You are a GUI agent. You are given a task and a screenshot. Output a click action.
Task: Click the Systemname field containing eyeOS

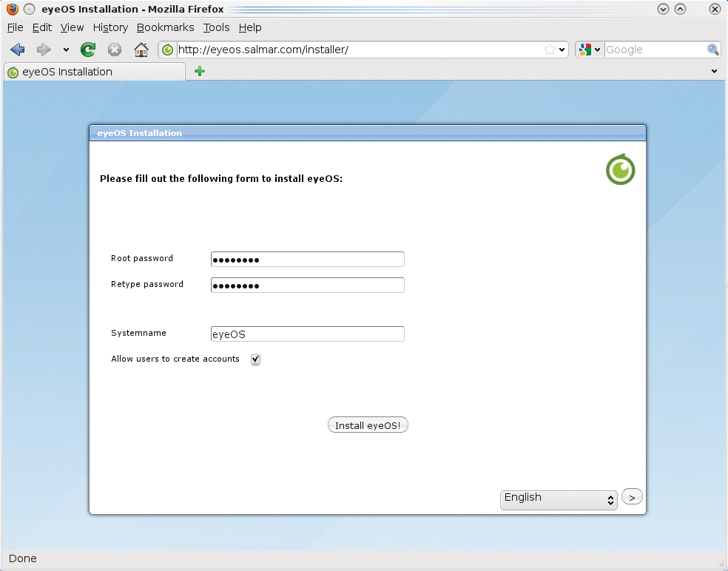(x=307, y=334)
